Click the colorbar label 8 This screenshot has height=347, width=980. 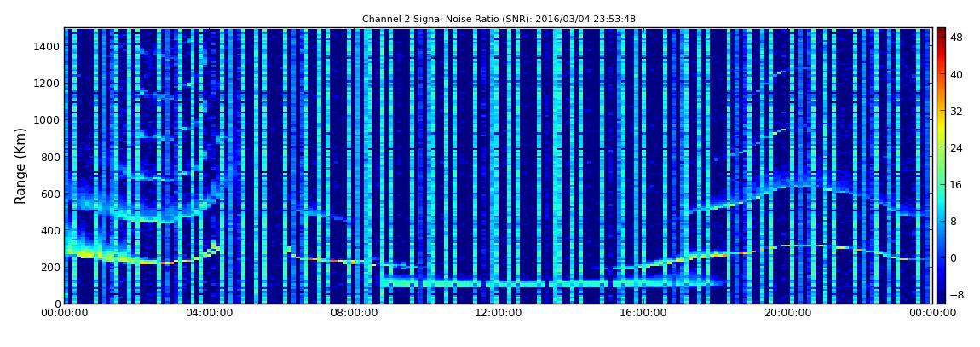(953, 222)
